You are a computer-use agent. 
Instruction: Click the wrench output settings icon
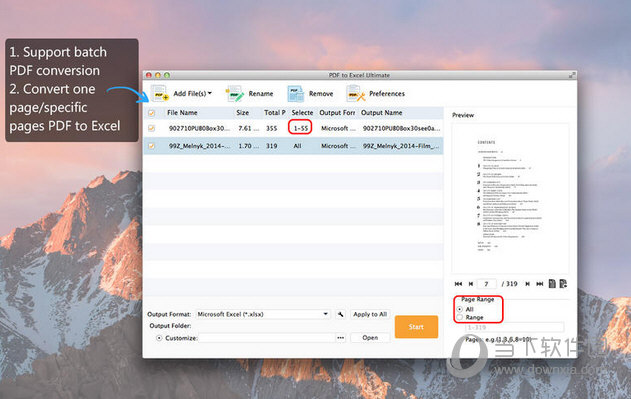(x=340, y=314)
